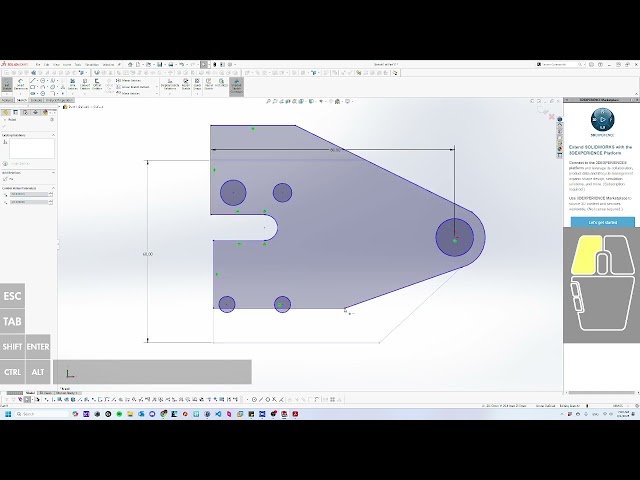This screenshot has width=640, height=480.
Task: Click the New document icon
Action: pos(138,64)
